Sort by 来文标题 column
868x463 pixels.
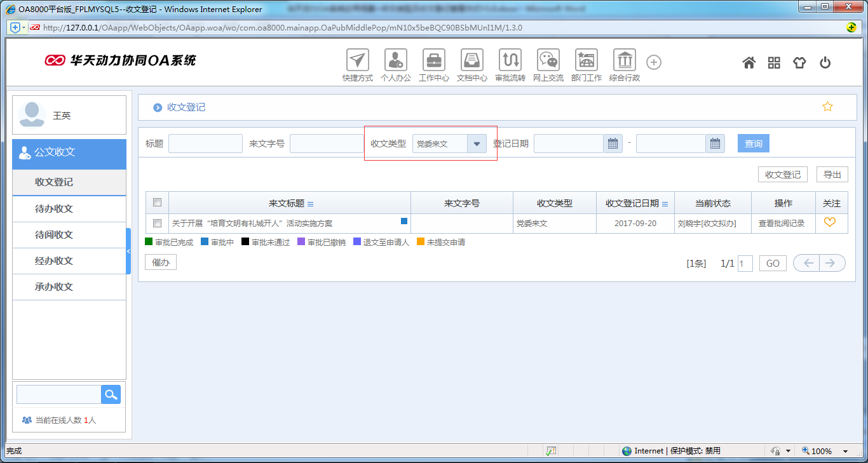coord(311,203)
